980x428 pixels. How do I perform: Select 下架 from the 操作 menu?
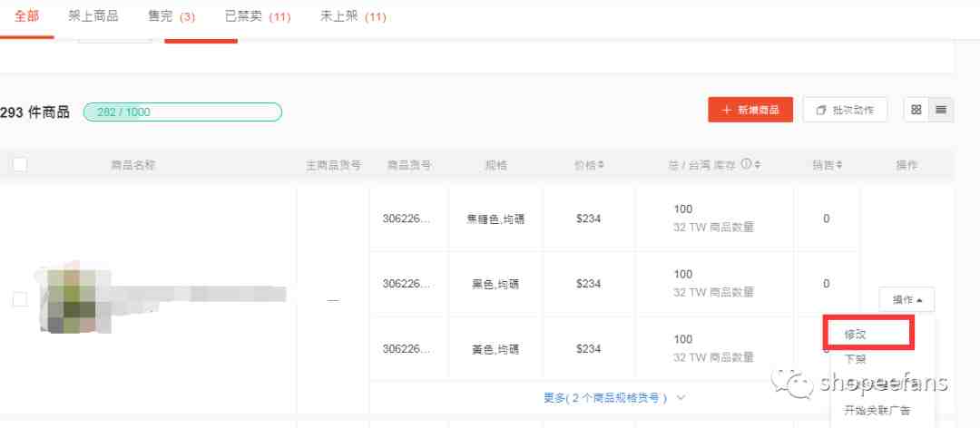(855, 359)
